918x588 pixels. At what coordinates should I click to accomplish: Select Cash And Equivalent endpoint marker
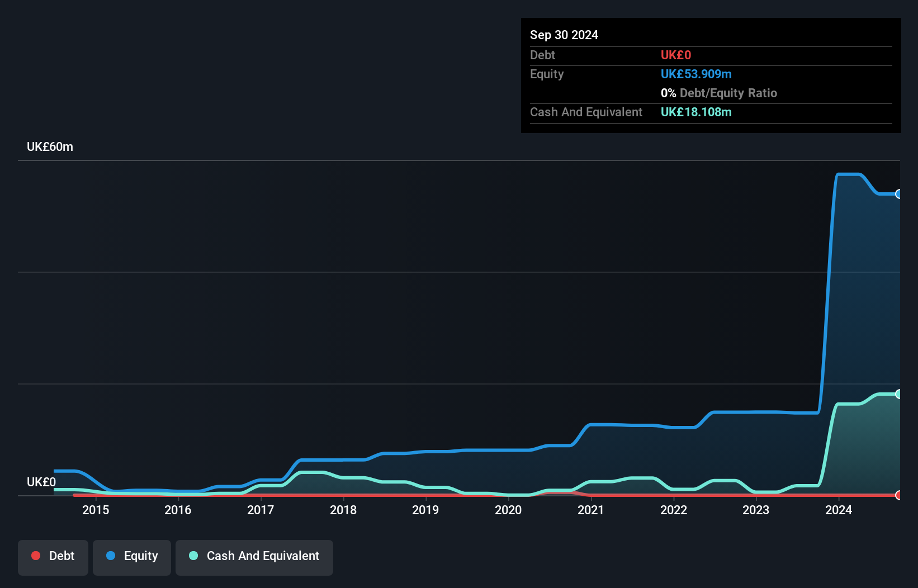tap(898, 394)
